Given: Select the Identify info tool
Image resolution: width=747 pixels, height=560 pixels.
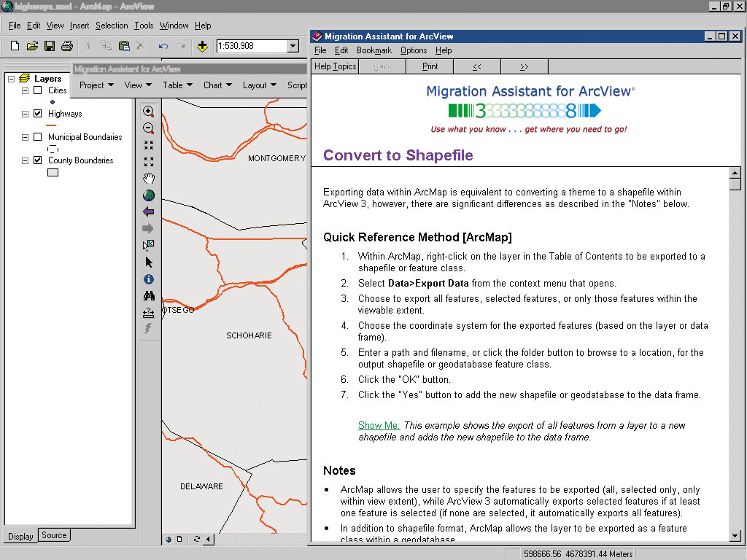Looking at the screenshot, I should (149, 279).
